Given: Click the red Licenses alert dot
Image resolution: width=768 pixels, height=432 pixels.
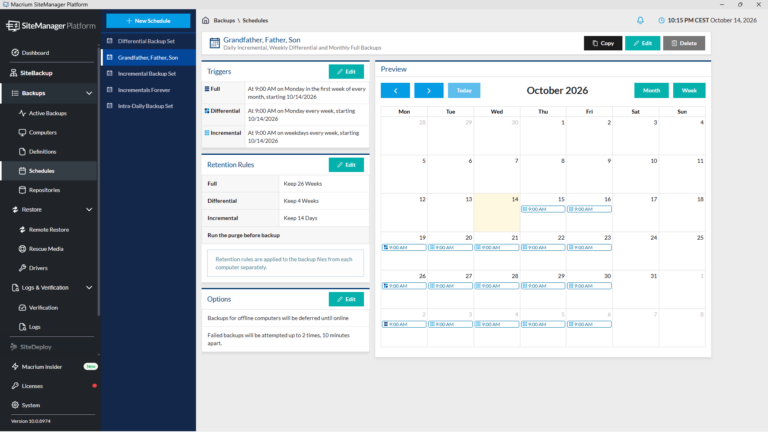Looking at the screenshot, I should coord(94,386).
